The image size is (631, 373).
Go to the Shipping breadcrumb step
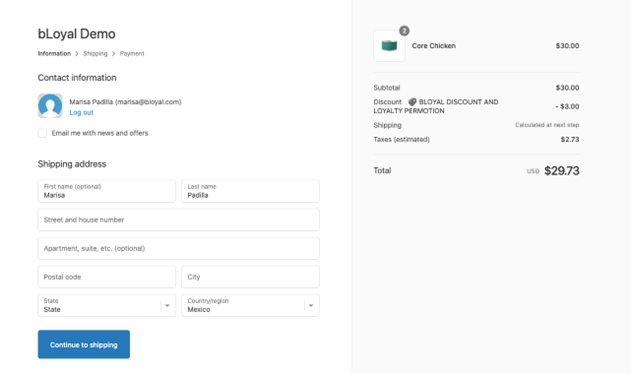95,54
